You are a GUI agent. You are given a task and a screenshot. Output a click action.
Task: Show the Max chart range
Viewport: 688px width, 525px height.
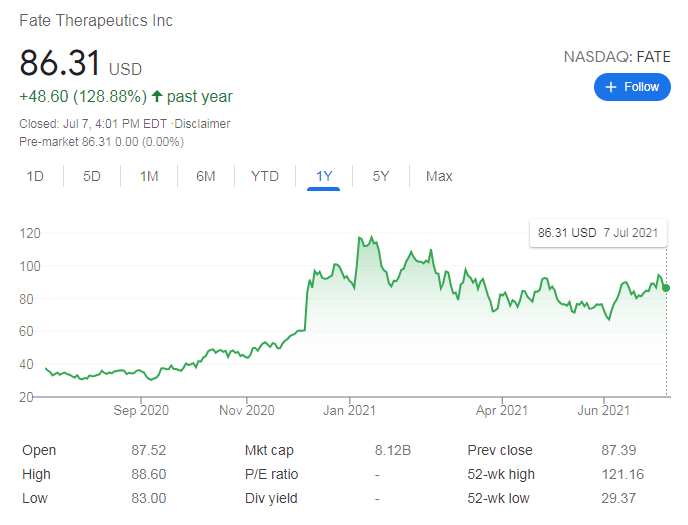(x=439, y=176)
